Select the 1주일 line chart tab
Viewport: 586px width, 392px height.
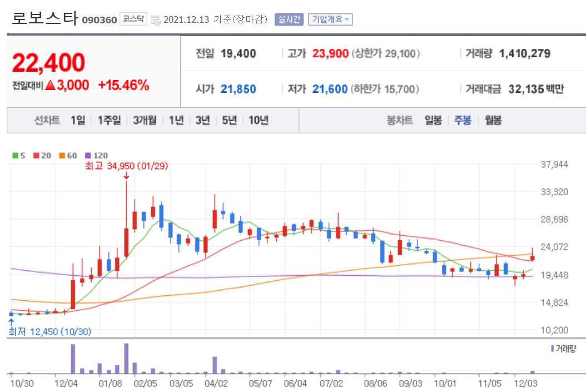(x=109, y=120)
